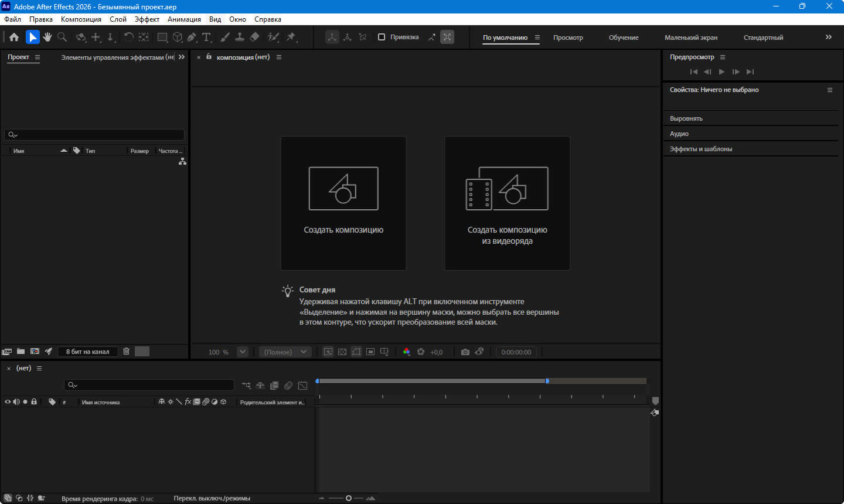Open the Композиция menu
Image resolution: width=844 pixels, height=504 pixels.
pyautogui.click(x=81, y=19)
